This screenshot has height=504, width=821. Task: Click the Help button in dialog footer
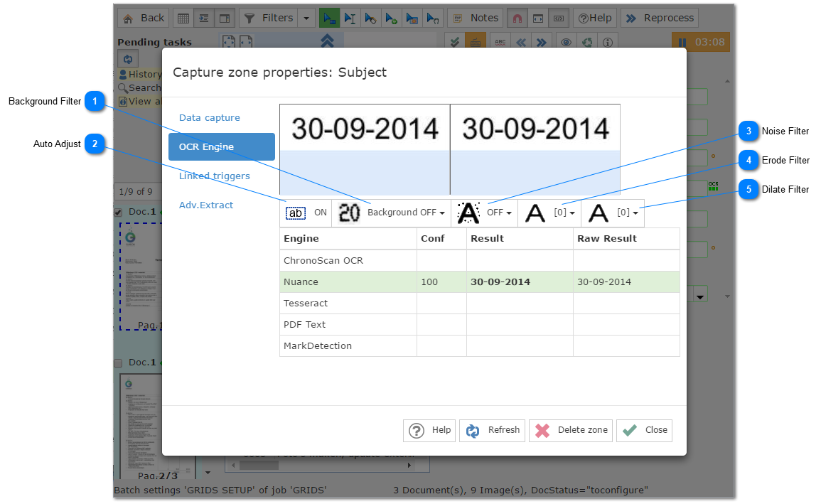coord(429,430)
